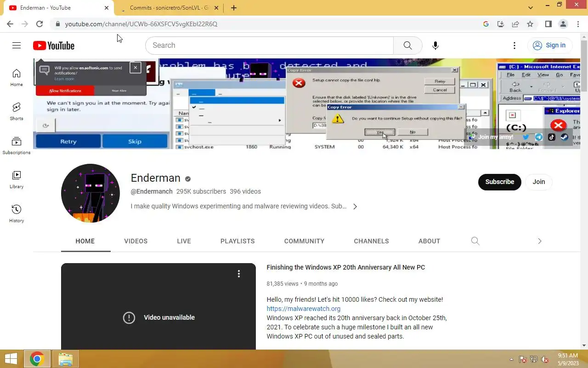Open the taskbar clock and date

[568, 359]
